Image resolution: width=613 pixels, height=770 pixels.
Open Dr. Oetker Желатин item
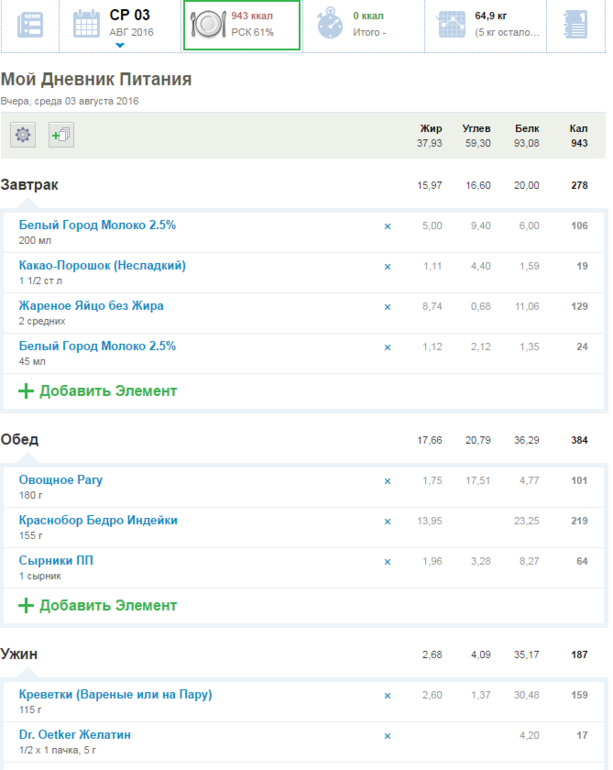tap(75, 734)
